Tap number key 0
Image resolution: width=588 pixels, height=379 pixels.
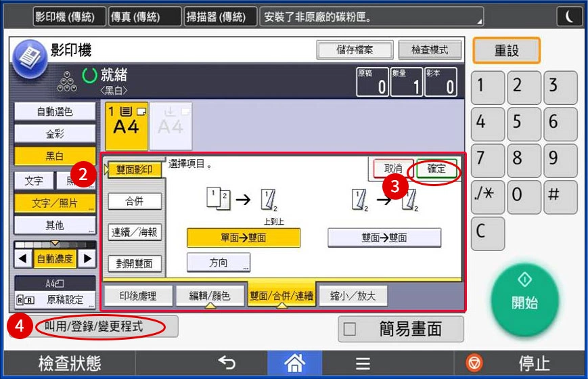coord(524,197)
